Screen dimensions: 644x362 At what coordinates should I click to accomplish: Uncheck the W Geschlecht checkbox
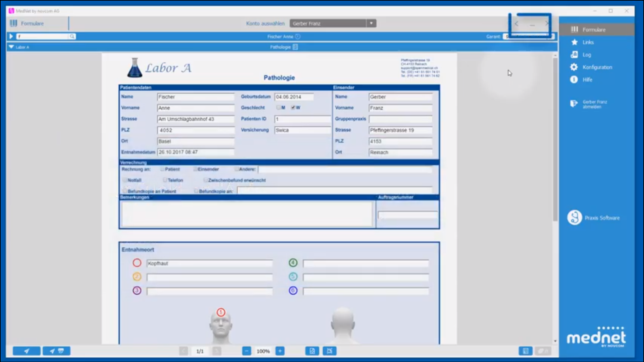(293, 107)
